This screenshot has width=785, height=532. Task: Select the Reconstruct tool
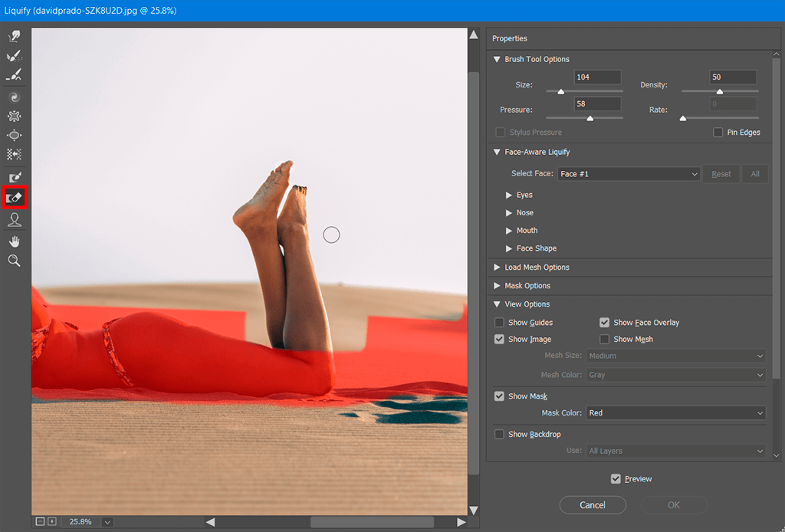14,57
